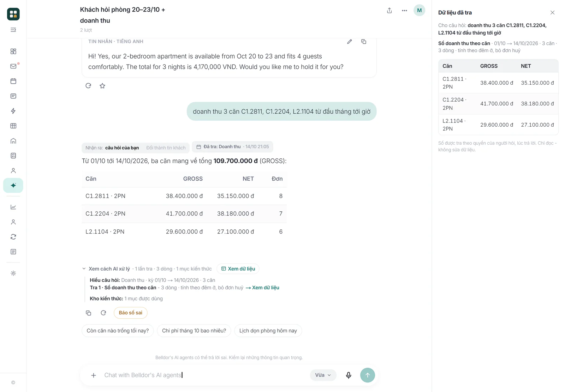565x392 pixels.
Task: Click the 'Xem dữ liệu' pill button
Action: point(238,269)
